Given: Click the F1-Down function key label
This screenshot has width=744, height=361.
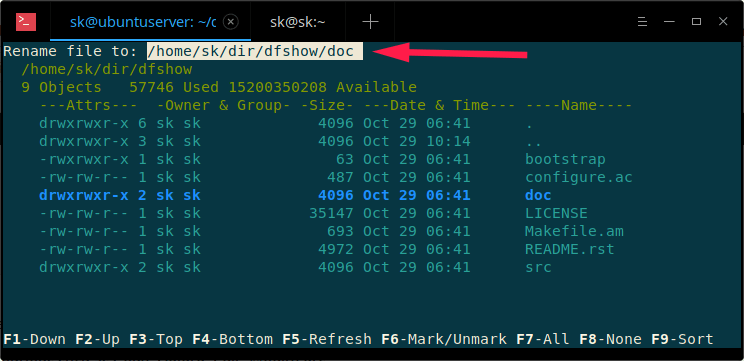Looking at the screenshot, I should point(34,340).
